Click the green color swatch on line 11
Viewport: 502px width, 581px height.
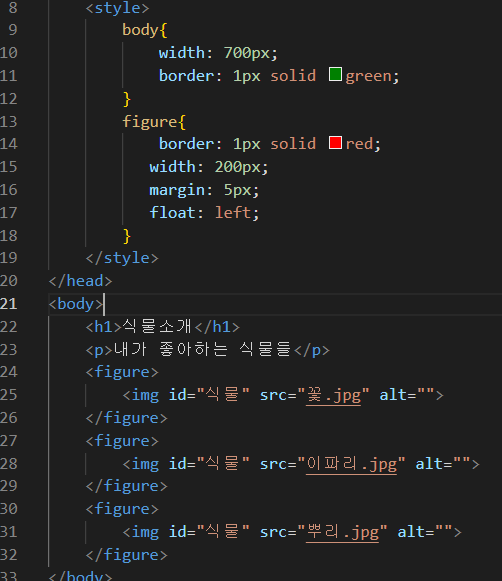coord(335,74)
